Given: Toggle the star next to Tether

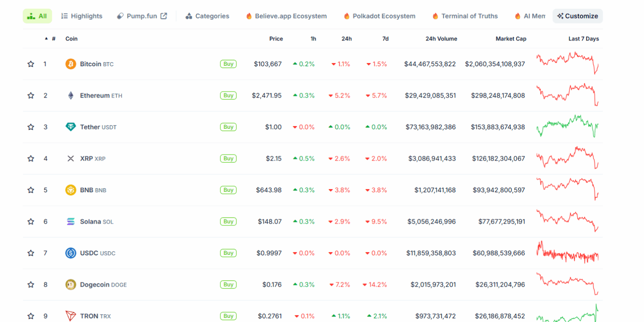Looking at the screenshot, I should tap(31, 127).
